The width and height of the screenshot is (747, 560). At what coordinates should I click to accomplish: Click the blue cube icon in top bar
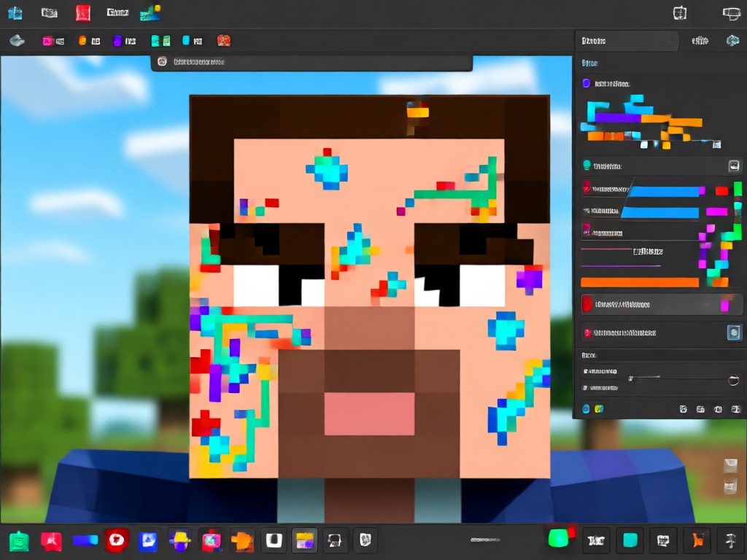point(15,13)
